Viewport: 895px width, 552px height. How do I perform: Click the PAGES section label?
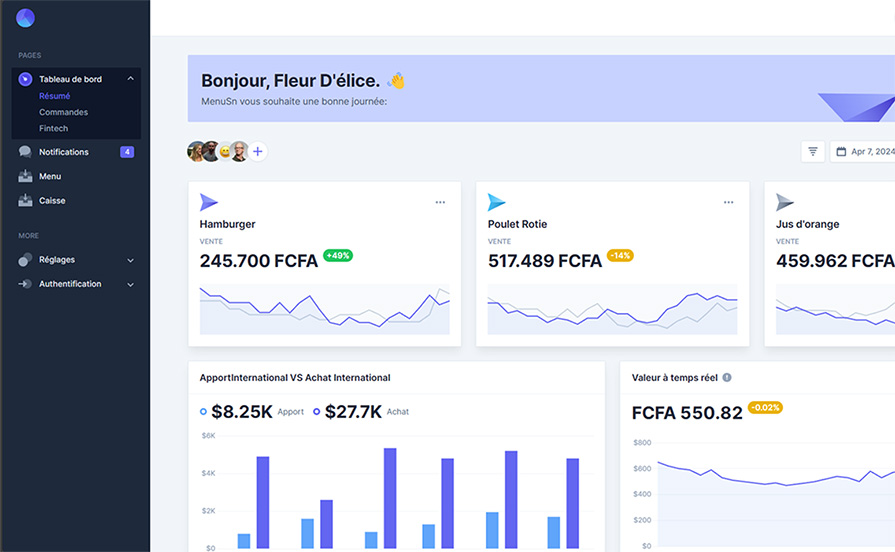(30, 55)
